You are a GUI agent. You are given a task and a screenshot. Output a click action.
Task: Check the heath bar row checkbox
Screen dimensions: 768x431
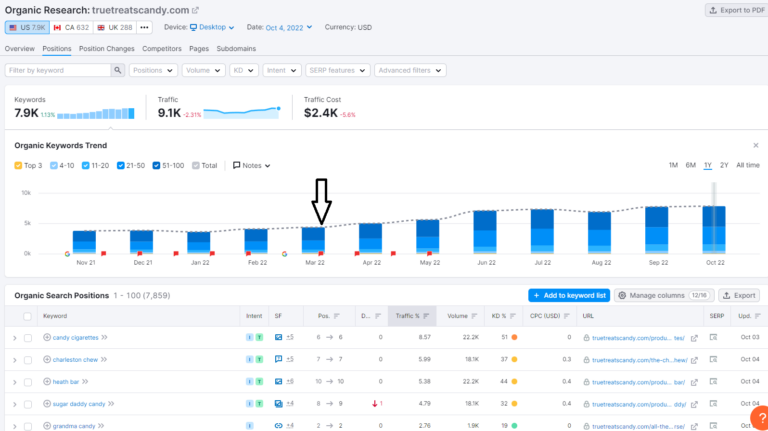28,382
